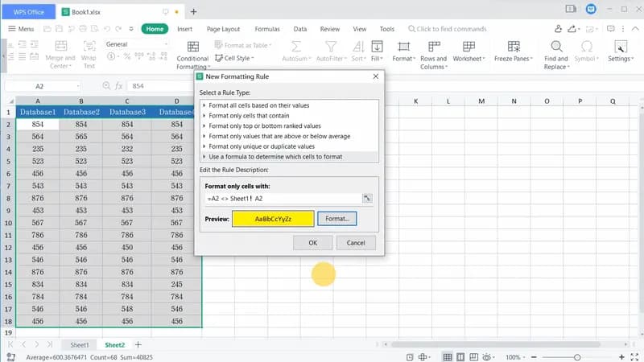Click the zoom slider handle
The image size is (644, 362).
577,357
